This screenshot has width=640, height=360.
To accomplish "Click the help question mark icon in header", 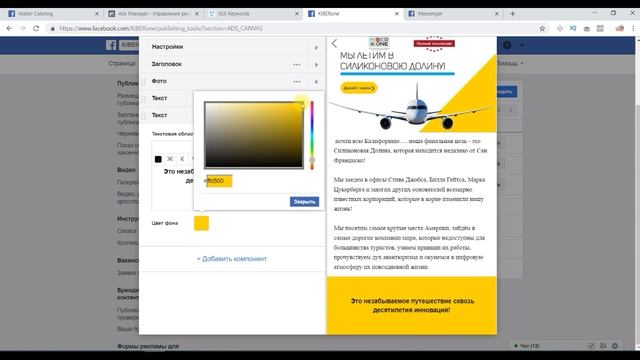I will pyautogui.click(x=507, y=45).
